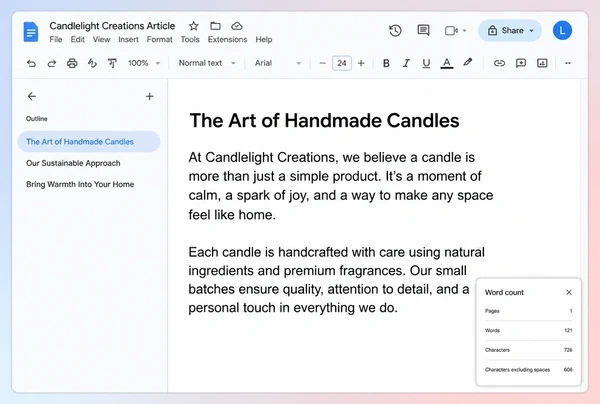The image size is (600, 404).
Task: Increase font size with plus
Action: 361,63
